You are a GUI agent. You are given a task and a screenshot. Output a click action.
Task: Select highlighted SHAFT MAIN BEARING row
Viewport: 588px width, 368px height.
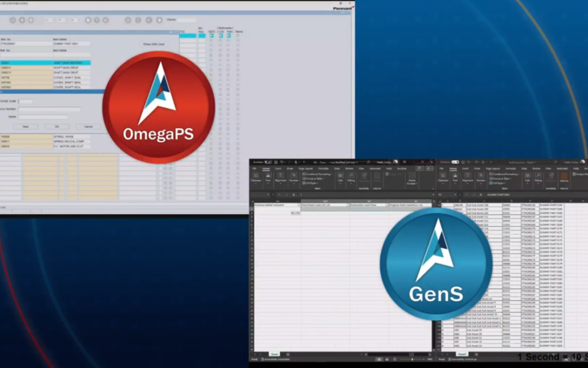tap(45, 63)
